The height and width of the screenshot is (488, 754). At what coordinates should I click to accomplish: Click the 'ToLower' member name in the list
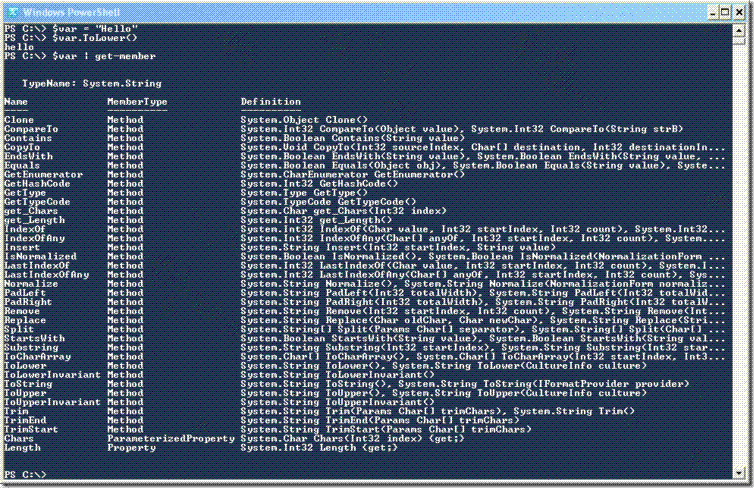(25, 366)
